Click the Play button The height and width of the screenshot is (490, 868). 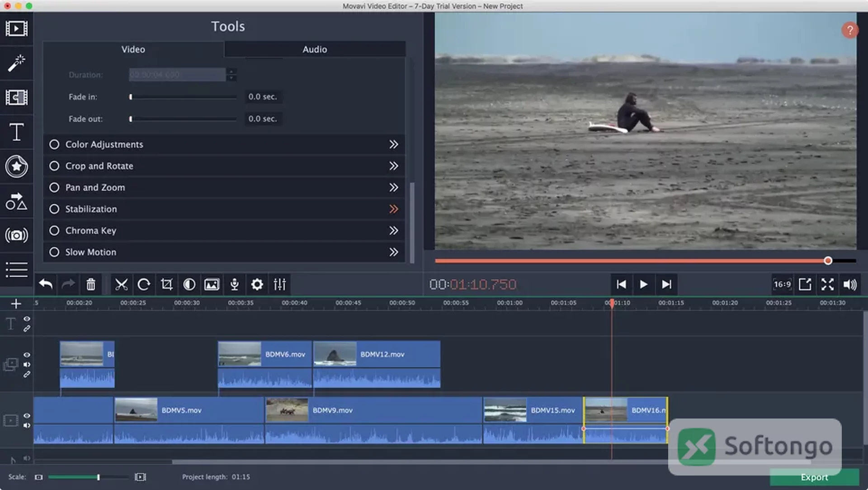click(643, 284)
